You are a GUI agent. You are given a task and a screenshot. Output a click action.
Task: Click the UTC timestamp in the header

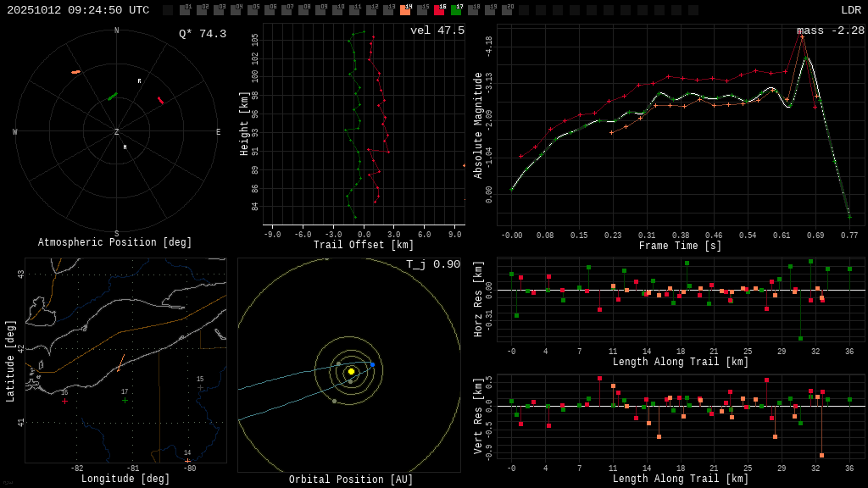(x=78, y=10)
